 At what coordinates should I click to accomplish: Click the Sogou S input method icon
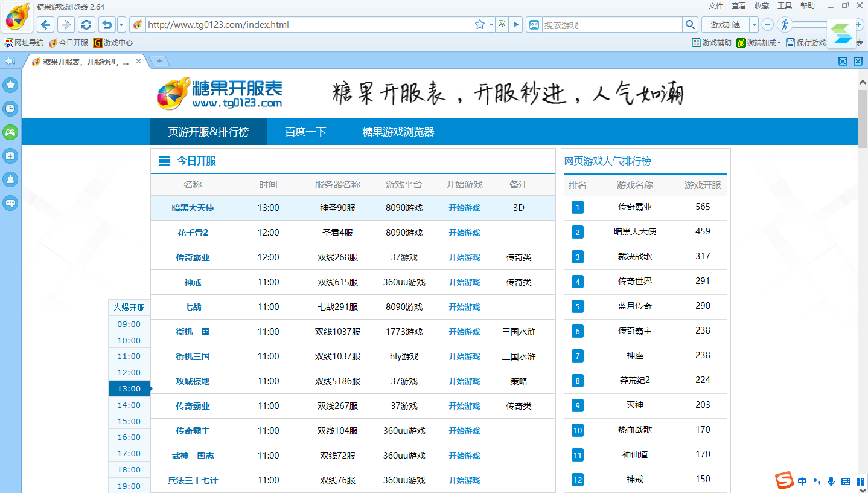(785, 480)
